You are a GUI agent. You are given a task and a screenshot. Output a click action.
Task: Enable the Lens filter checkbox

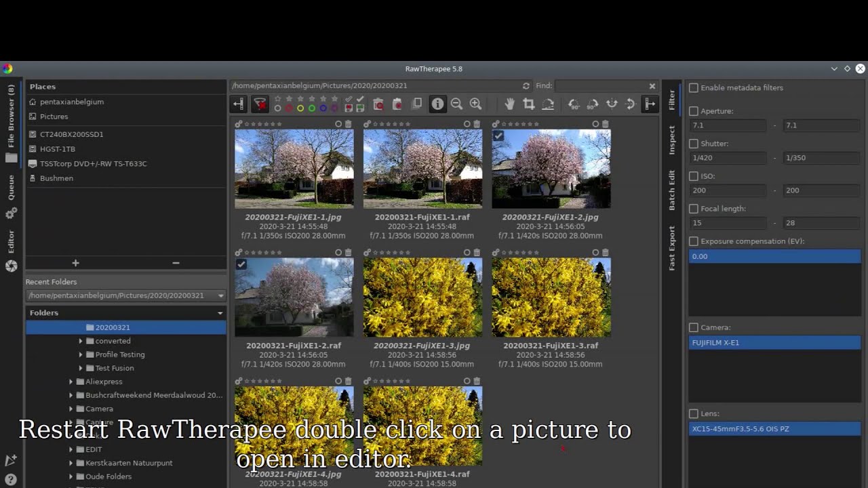point(694,413)
